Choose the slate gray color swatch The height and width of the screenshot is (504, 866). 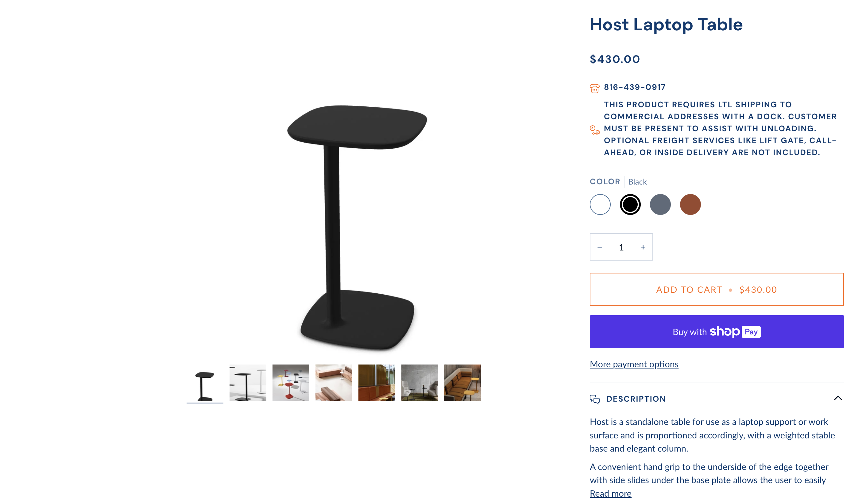click(660, 204)
